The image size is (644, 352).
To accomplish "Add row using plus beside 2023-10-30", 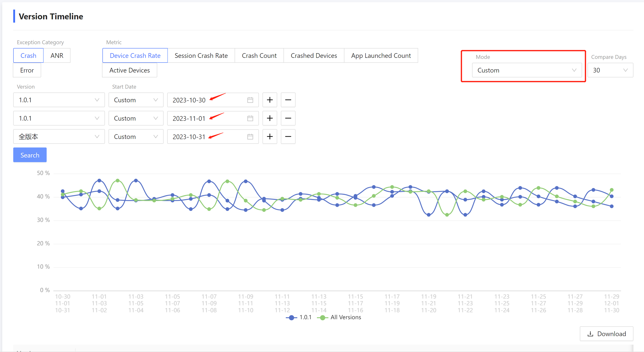I will click(270, 100).
